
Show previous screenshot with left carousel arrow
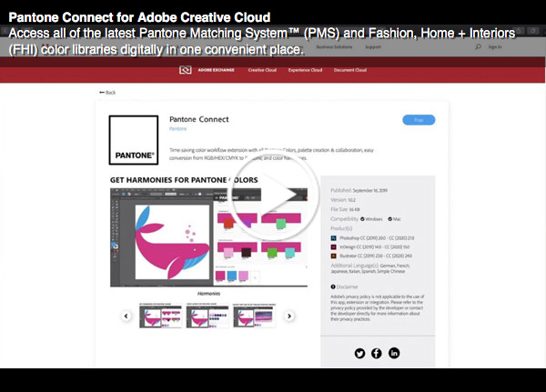click(126, 317)
